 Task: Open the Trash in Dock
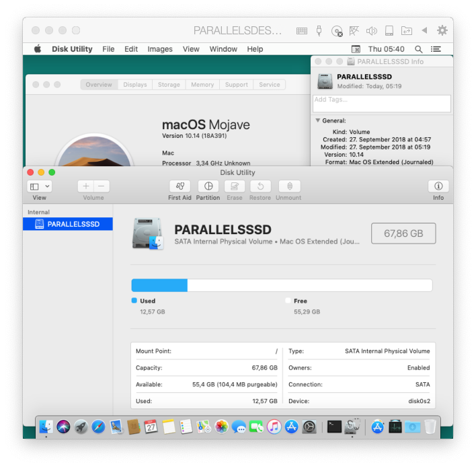pyautogui.click(x=430, y=427)
